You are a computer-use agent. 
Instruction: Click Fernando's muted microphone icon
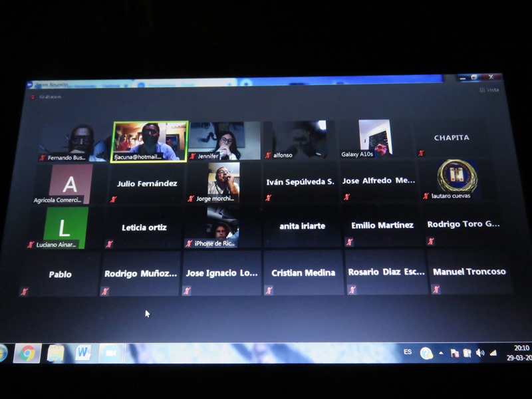tap(43, 158)
